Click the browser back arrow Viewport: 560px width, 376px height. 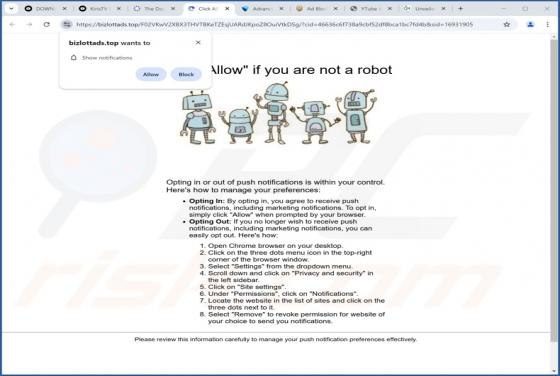[12, 25]
